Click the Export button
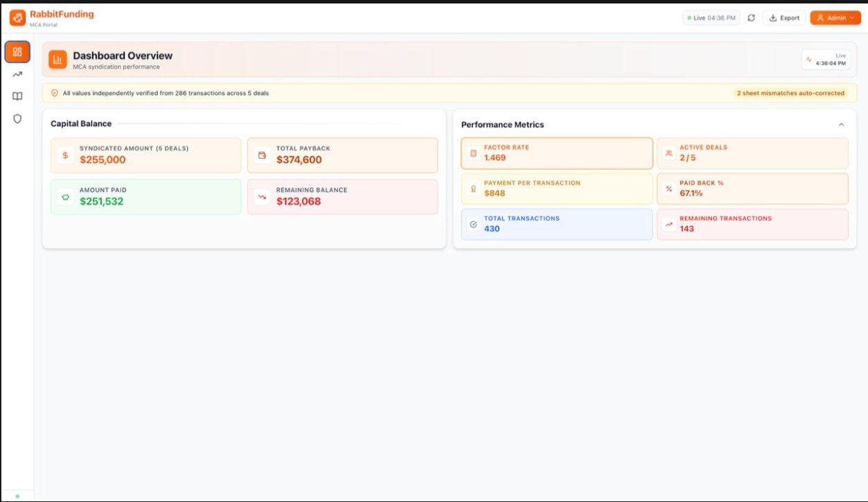 (x=784, y=18)
